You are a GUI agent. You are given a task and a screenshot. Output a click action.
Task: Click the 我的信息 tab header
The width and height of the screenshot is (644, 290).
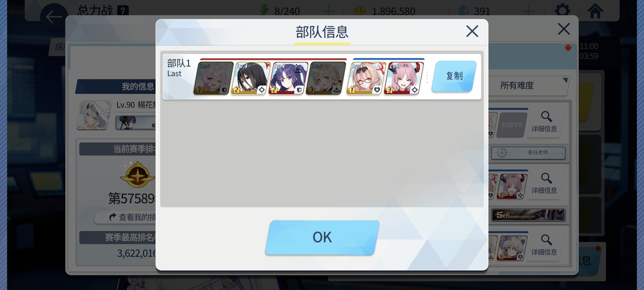[x=138, y=87]
